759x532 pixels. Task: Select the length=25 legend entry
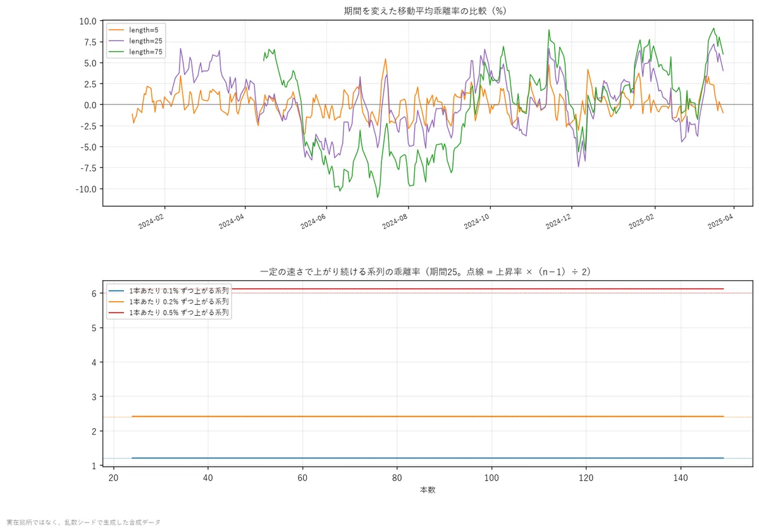tap(136, 40)
